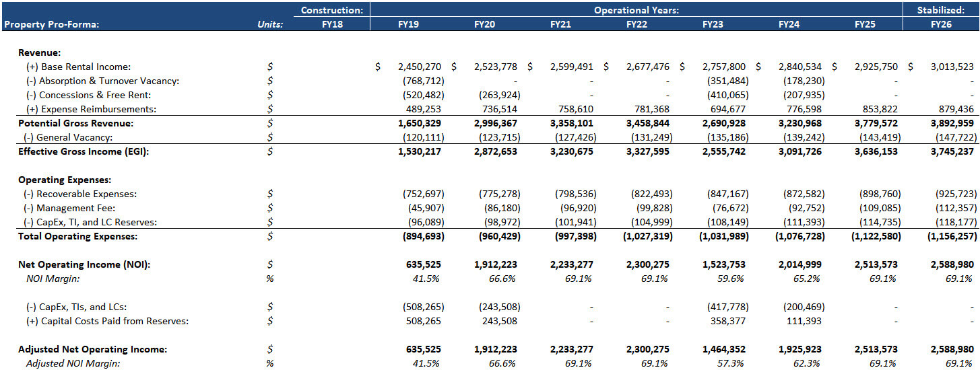Select the Operational Years header banner
Screen dimensions: 980x370
click(636, 10)
